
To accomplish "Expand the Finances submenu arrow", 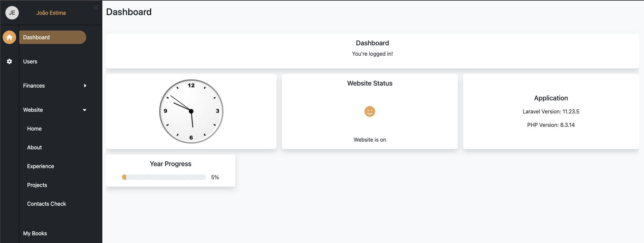I will [85, 86].
